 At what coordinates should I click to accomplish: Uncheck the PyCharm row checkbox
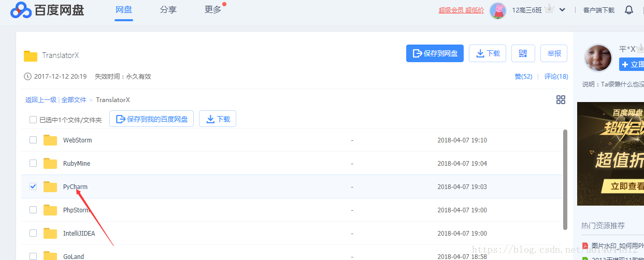pyautogui.click(x=33, y=186)
